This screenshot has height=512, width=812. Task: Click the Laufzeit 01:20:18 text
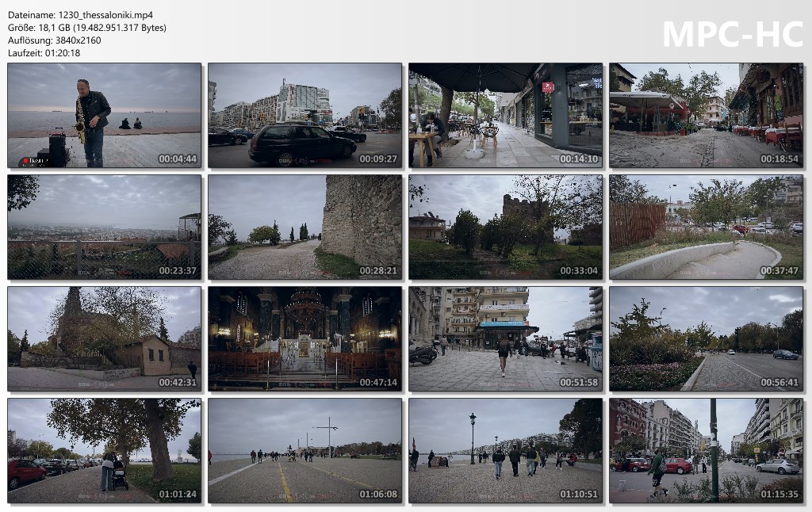pyautogui.click(x=44, y=53)
